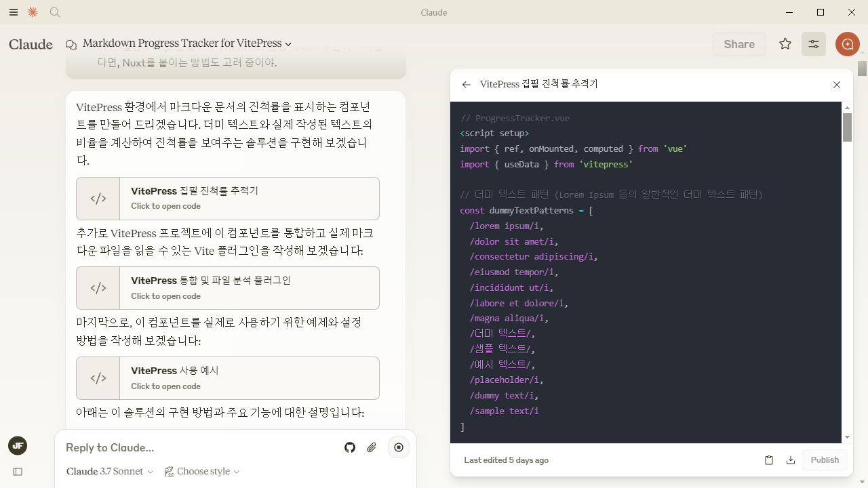Expand the Markdown Progress Tracker title dropdown
The image size is (868, 488).
[x=288, y=44]
